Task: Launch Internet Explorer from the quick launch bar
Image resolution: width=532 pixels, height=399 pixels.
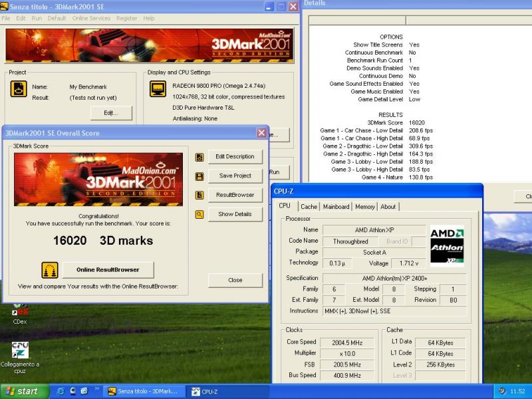Action: (61, 391)
